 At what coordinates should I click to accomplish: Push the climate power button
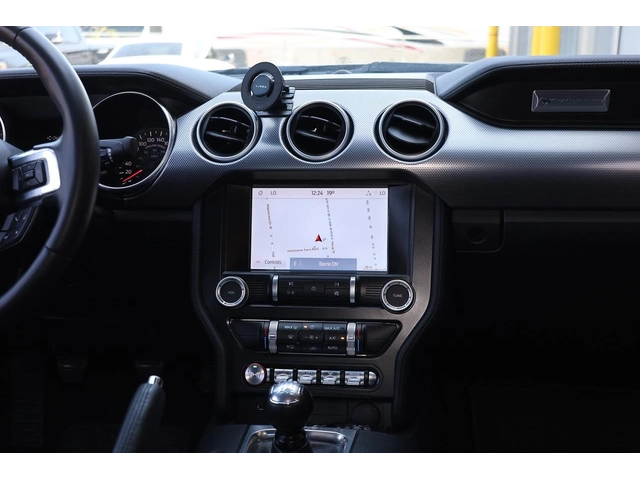[312, 327]
